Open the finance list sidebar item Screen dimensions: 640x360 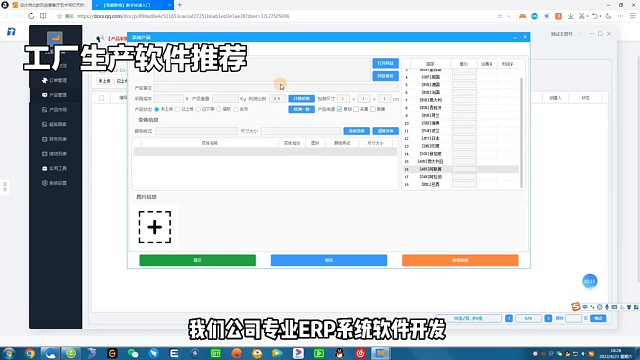click(55, 139)
